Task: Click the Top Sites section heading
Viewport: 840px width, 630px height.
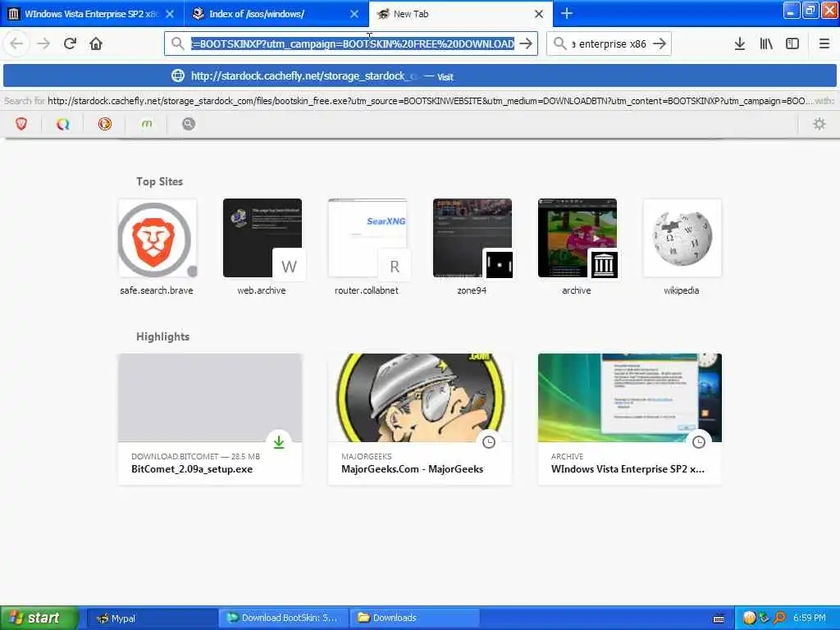Action: pyautogui.click(x=160, y=181)
